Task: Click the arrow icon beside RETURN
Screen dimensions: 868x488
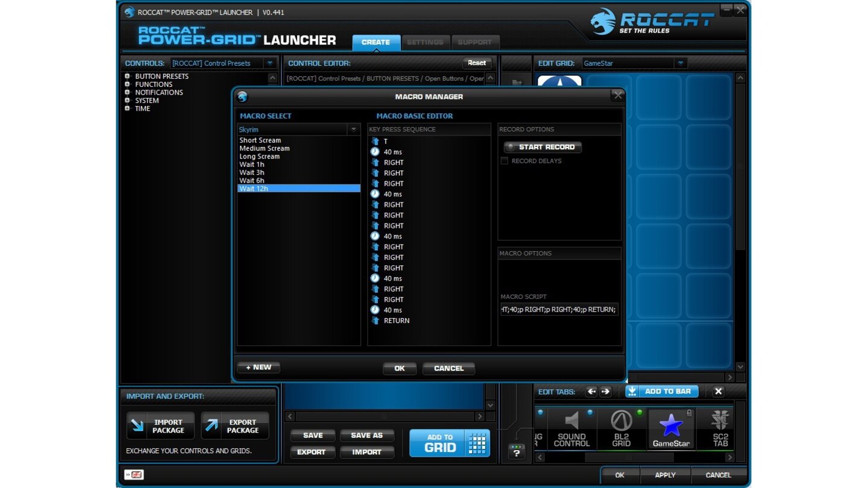Action: [375, 321]
